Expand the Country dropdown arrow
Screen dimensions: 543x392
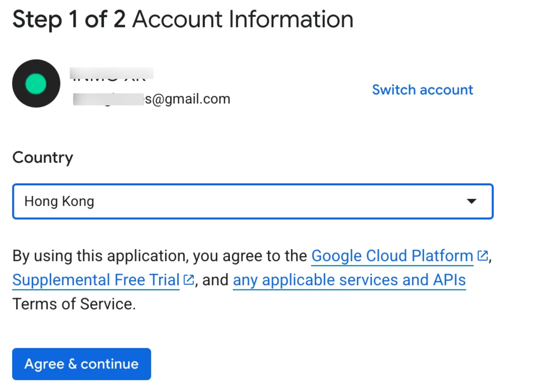click(471, 201)
